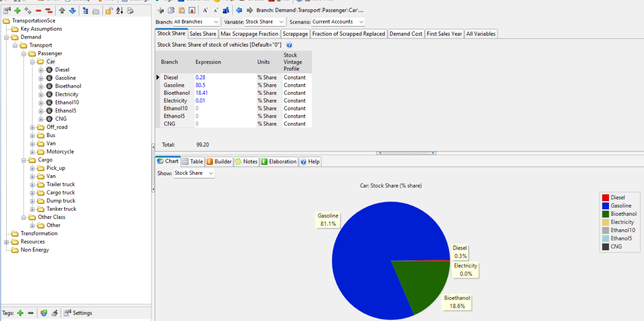The image size is (644, 321).
Task: Click the cut icon in data toolbar
Action: pos(161,10)
